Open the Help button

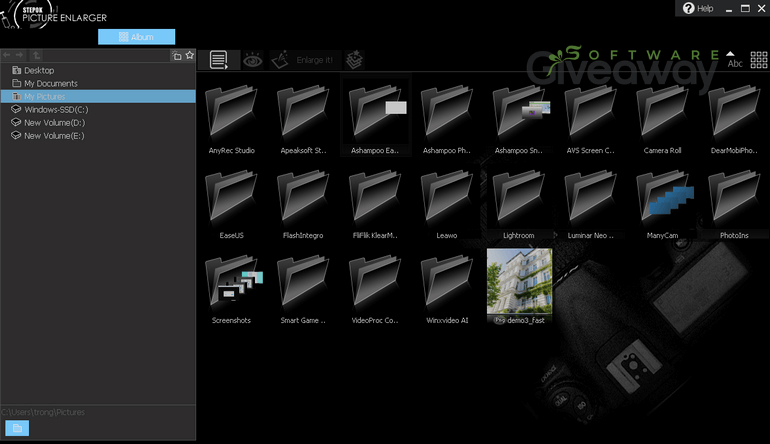[698, 8]
